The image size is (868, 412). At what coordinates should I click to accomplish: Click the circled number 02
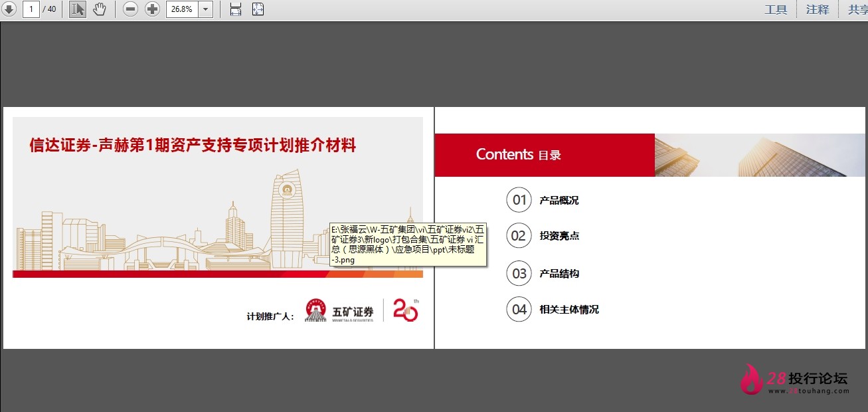click(x=519, y=236)
